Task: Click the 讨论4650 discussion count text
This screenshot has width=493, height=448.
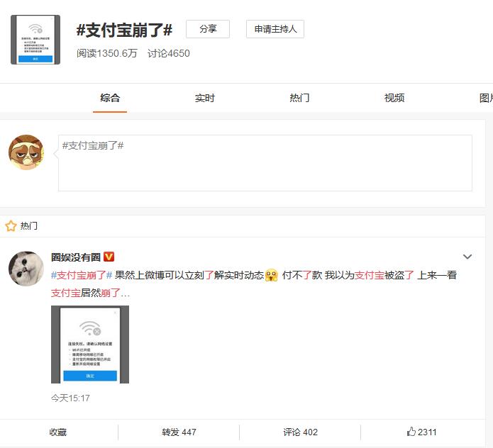Action: [169, 53]
